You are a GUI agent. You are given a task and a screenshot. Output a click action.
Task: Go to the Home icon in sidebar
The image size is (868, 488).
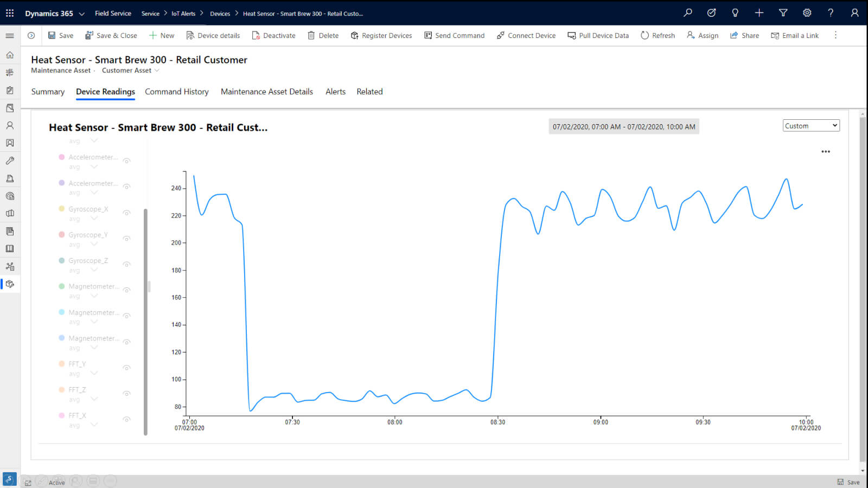click(x=10, y=55)
